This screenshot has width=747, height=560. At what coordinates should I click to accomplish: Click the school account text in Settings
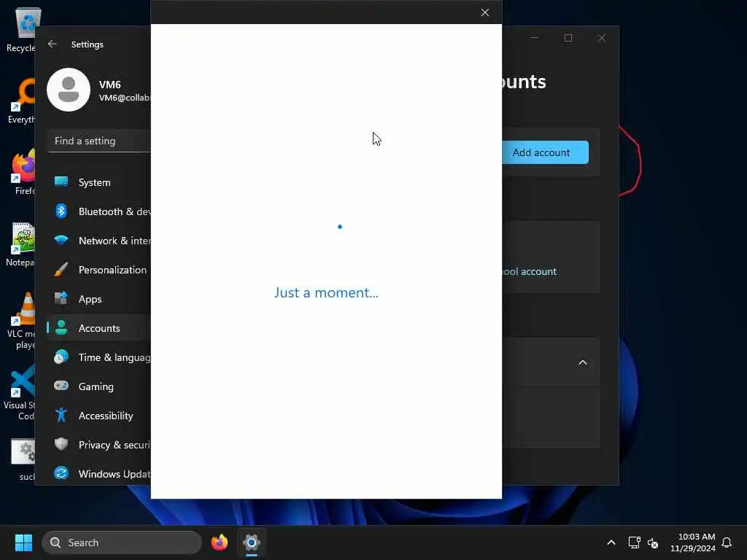coord(530,271)
